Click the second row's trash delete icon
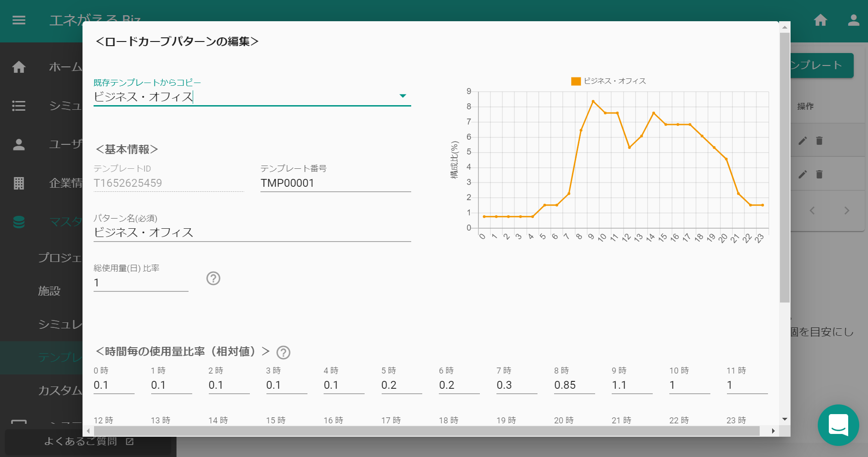868x457 pixels. click(819, 174)
